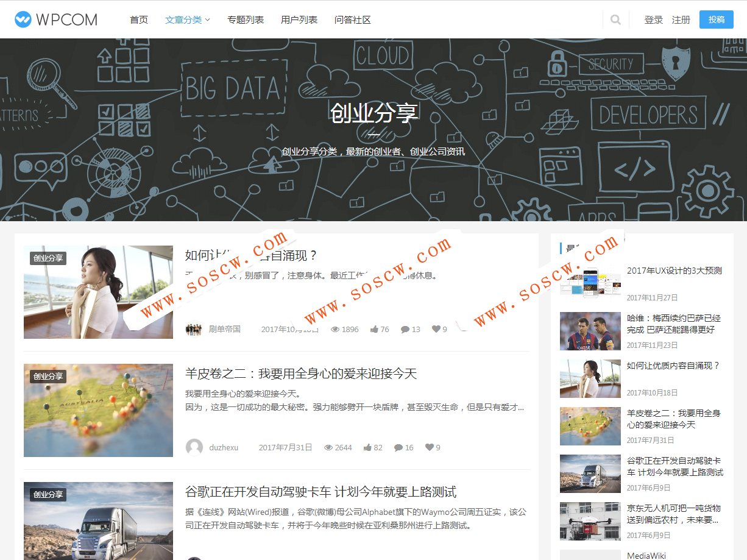Click 创业分享 tag on the woman thumbnail
Image resolution: width=747 pixels, height=560 pixels.
tap(48, 258)
